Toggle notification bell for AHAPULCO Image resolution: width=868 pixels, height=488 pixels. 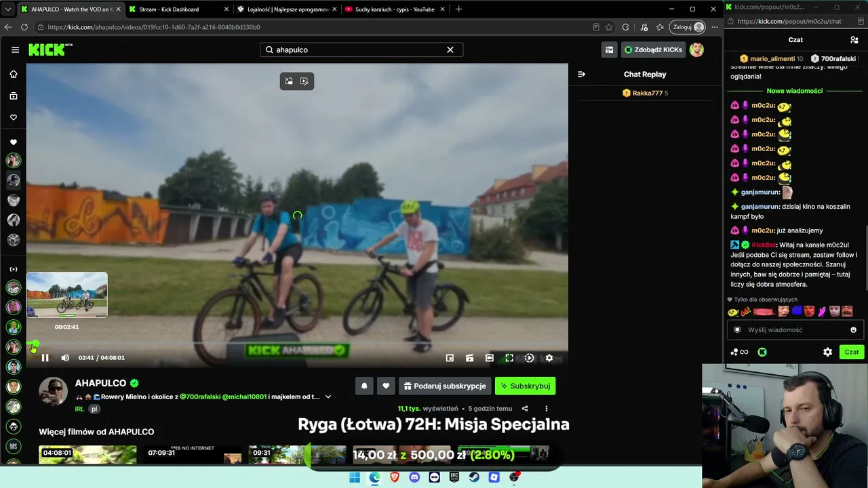(x=364, y=386)
